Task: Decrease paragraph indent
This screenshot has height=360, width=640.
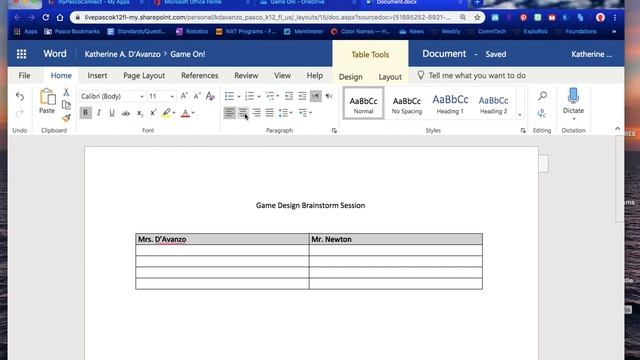Action: pos(289,96)
